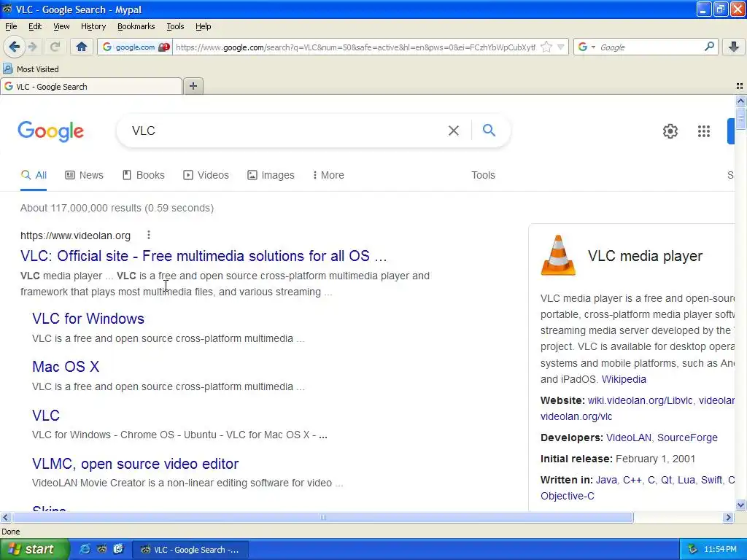
Task: Open the VLC sitelink
Action: pos(46,415)
